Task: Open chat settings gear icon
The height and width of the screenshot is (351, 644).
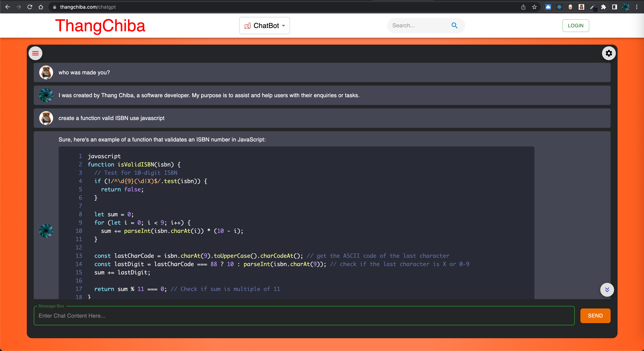Action: click(x=609, y=53)
